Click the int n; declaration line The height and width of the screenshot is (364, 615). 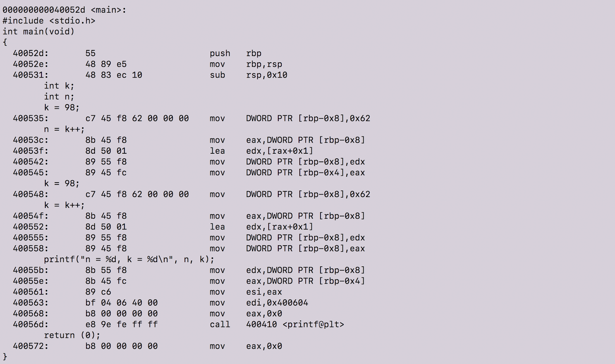(59, 96)
